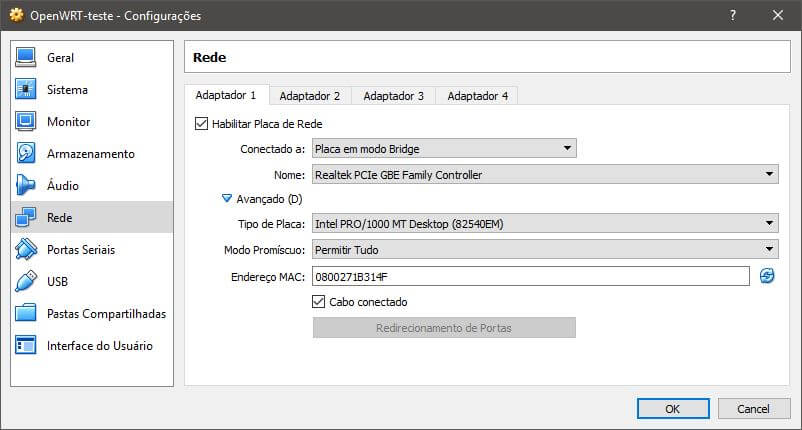Click the Endereço MAC input field
This screenshot has height=430, width=802.
531,277
